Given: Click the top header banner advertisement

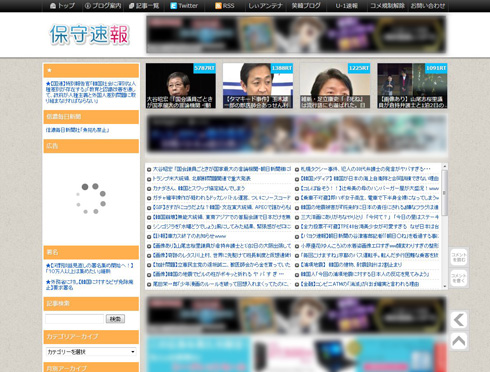Looking at the screenshot, I should [x=296, y=34].
